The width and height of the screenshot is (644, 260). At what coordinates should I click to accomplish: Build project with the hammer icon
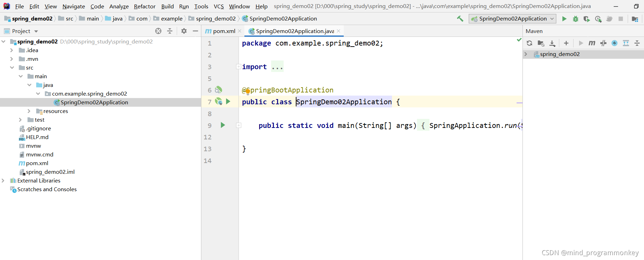pyautogui.click(x=460, y=19)
